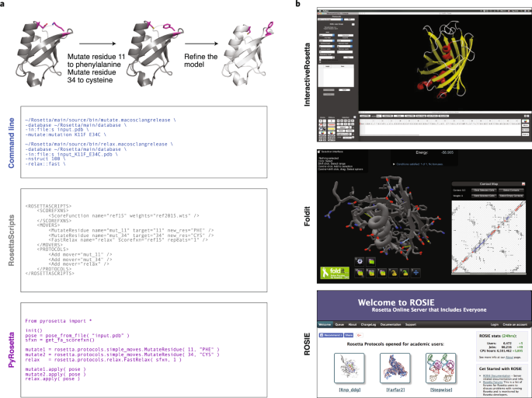
Task: Click the green square icon beside the gear
Action: click(x=371, y=262)
